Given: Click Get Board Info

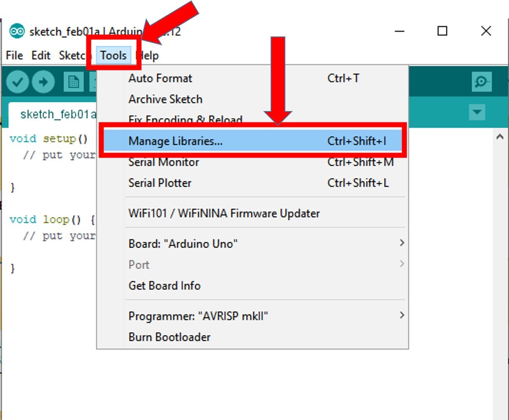Looking at the screenshot, I should pyautogui.click(x=164, y=285).
